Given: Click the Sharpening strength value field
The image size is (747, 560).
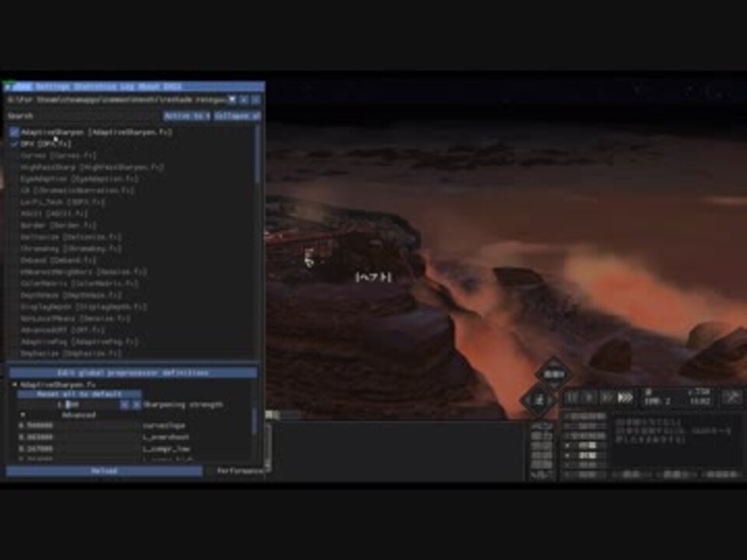Looking at the screenshot, I should point(68,404).
